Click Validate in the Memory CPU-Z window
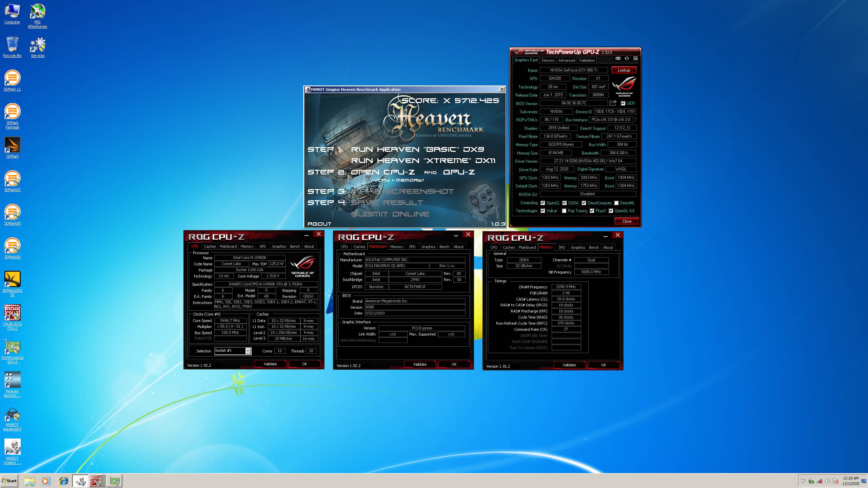The width and height of the screenshot is (868, 488). coord(569,365)
